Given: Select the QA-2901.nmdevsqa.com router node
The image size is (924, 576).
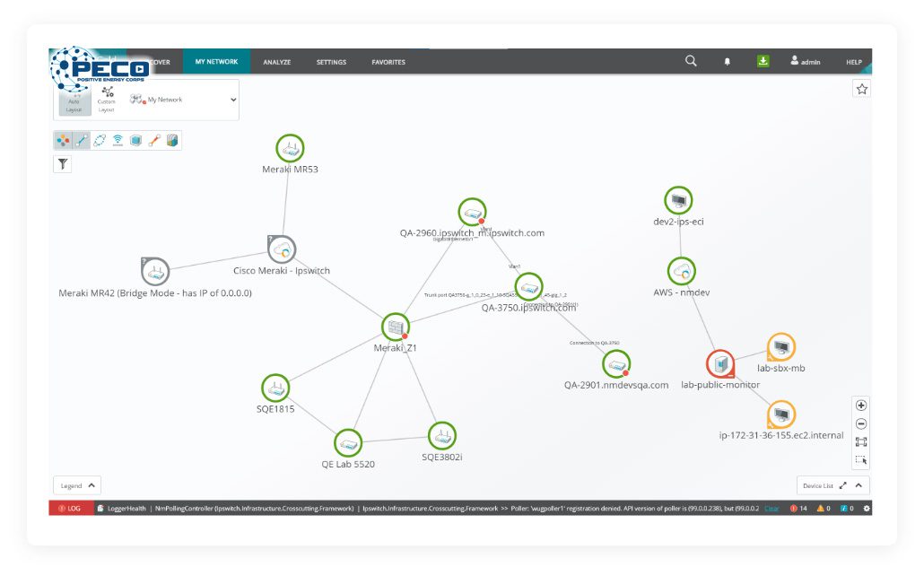Looking at the screenshot, I should pyautogui.click(x=616, y=364).
